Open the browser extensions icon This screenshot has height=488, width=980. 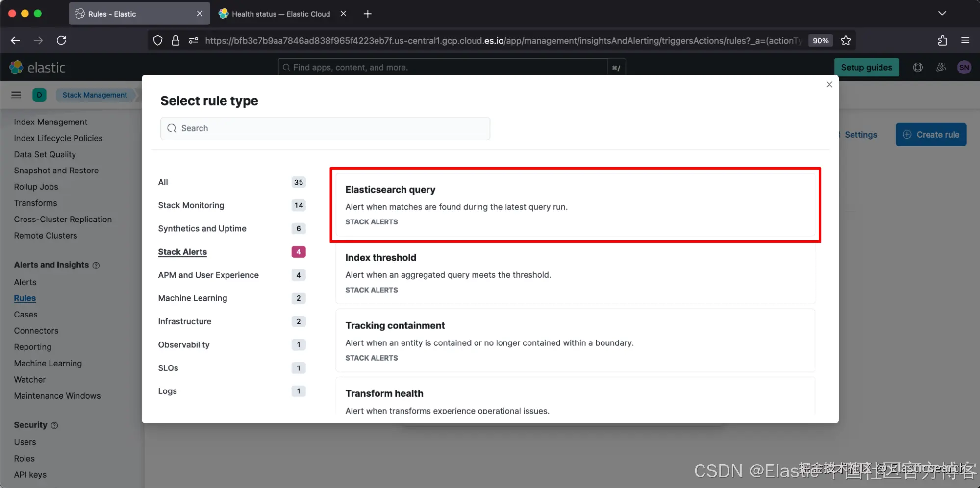(942, 40)
